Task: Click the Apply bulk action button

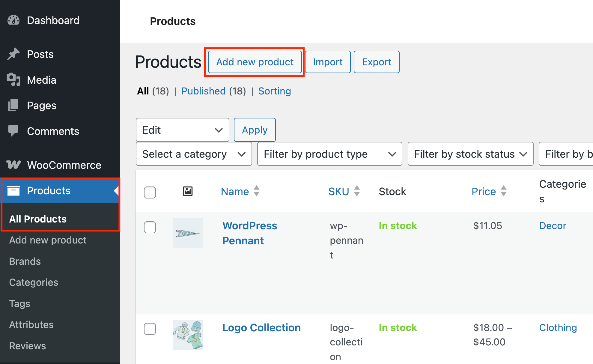Action: (x=255, y=130)
